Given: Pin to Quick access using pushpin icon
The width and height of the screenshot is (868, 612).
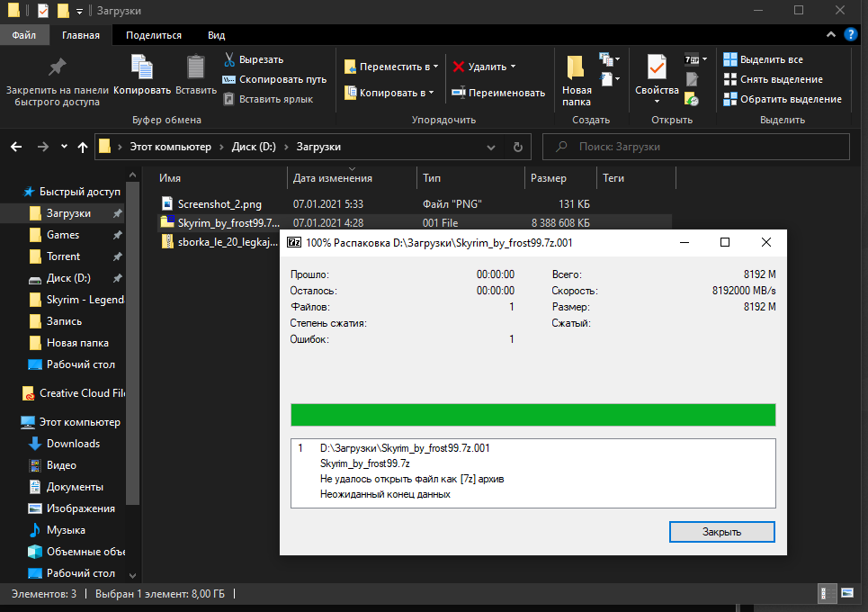Looking at the screenshot, I should click(57, 68).
